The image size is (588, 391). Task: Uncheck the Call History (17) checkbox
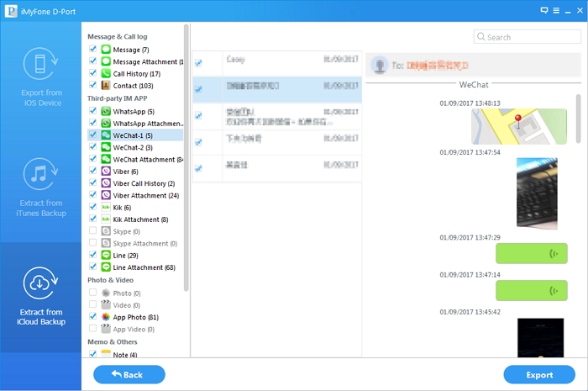[92, 73]
